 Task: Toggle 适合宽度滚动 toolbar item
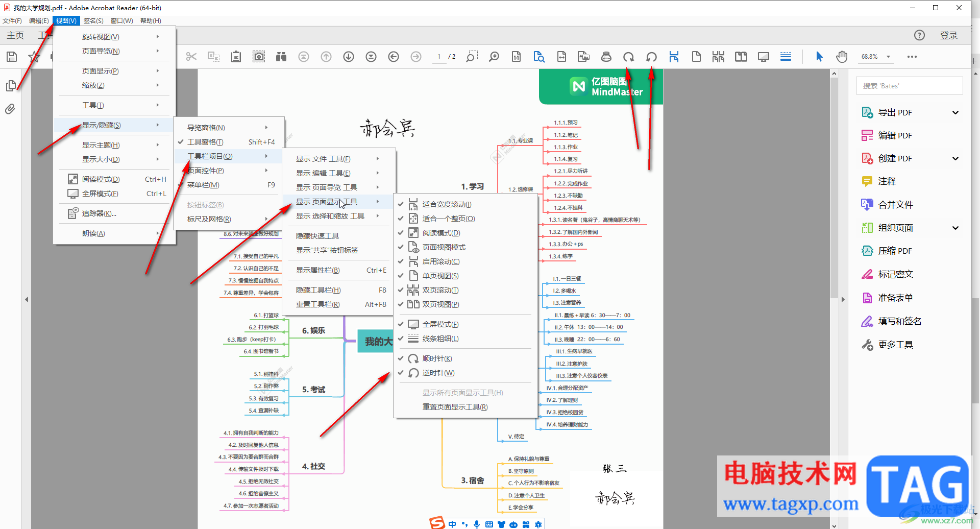465,204
